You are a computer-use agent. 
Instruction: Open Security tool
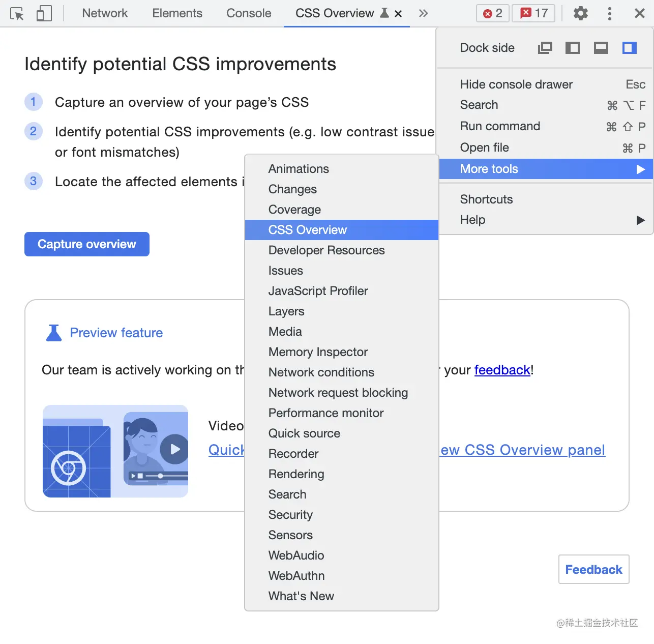coord(341,515)
